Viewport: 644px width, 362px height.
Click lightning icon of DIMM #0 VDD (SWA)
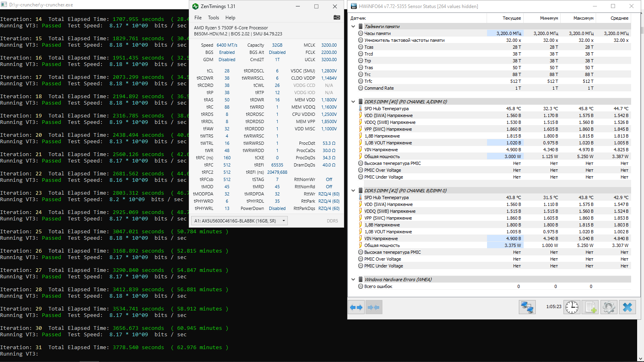point(361,115)
